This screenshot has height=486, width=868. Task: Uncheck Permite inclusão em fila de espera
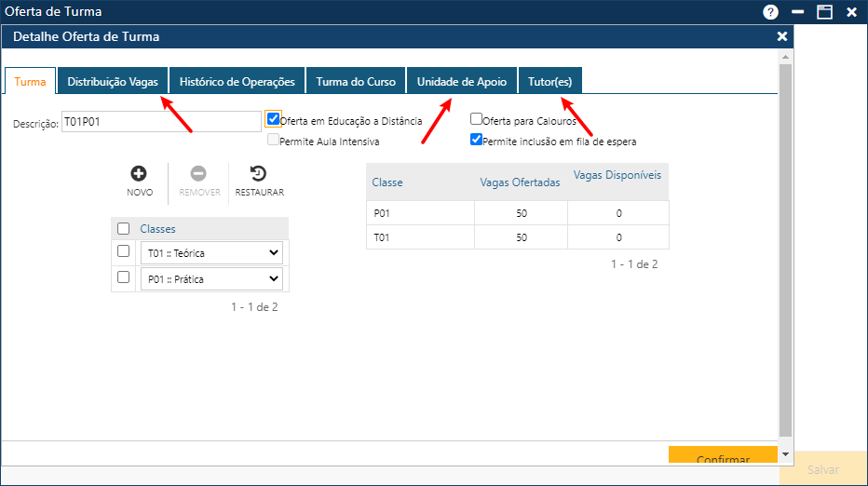click(x=476, y=140)
